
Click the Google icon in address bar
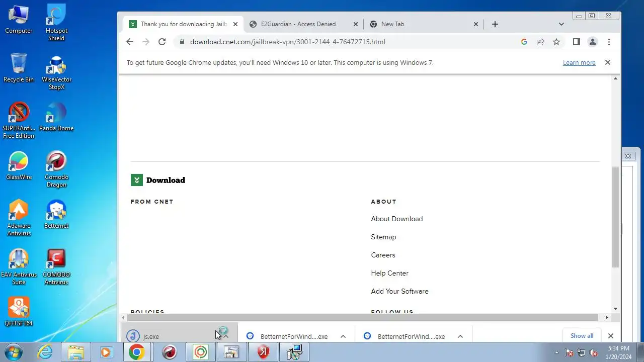click(x=524, y=42)
